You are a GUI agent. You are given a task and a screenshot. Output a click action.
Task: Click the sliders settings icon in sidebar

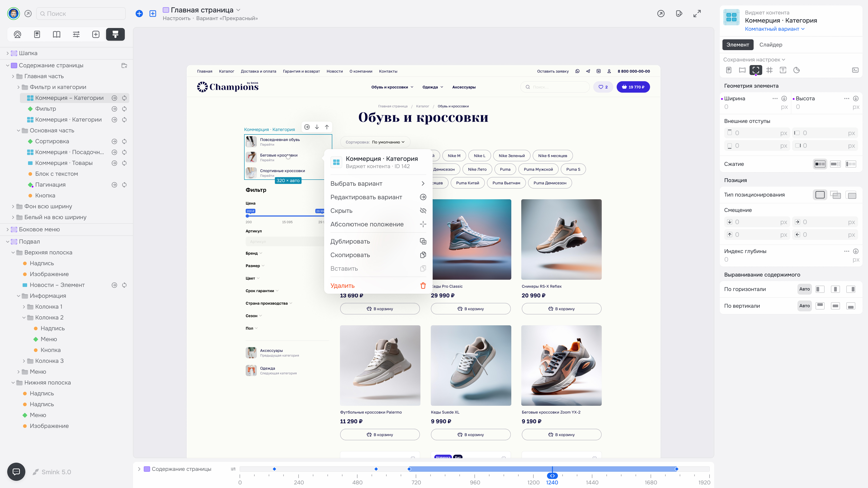point(76,34)
